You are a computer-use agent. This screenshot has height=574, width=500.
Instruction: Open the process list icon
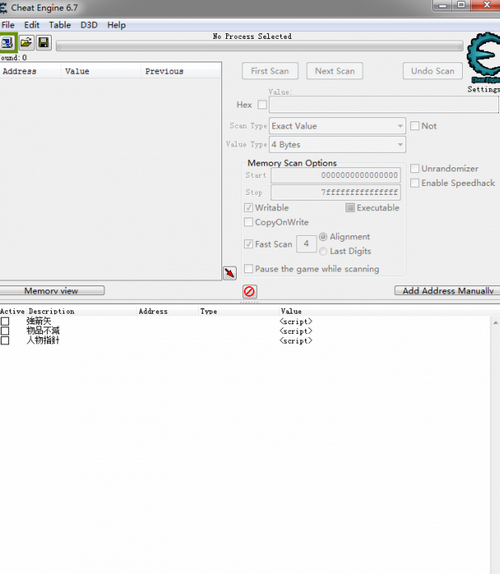point(8,43)
